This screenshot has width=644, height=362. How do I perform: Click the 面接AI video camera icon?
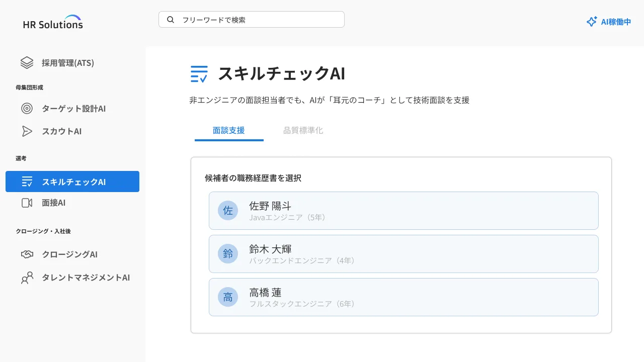tap(27, 203)
